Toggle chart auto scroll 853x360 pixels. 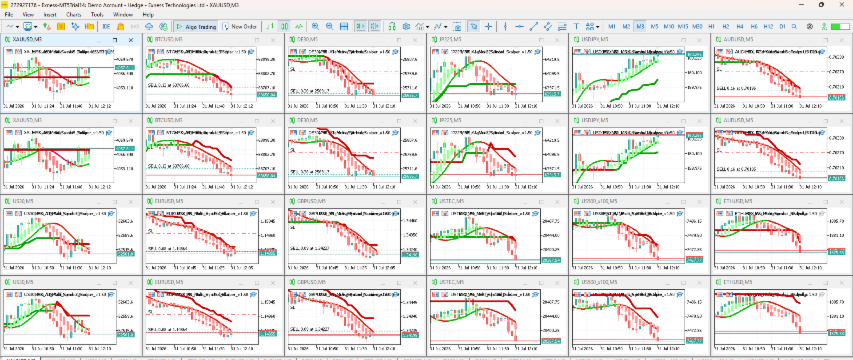360,26
